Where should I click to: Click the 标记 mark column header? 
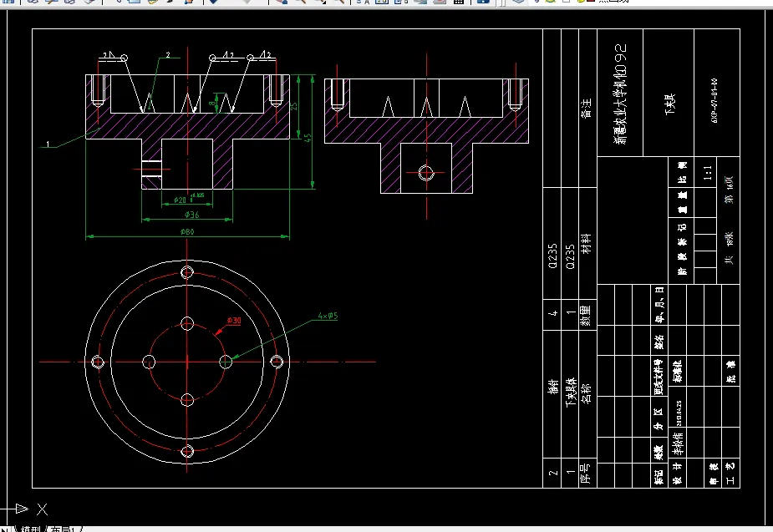pos(659,477)
